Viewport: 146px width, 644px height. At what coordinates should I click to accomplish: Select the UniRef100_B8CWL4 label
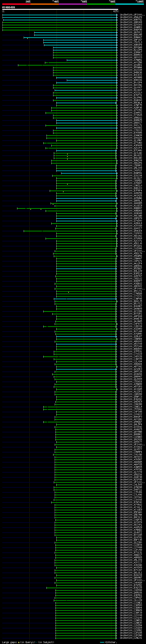131,103
